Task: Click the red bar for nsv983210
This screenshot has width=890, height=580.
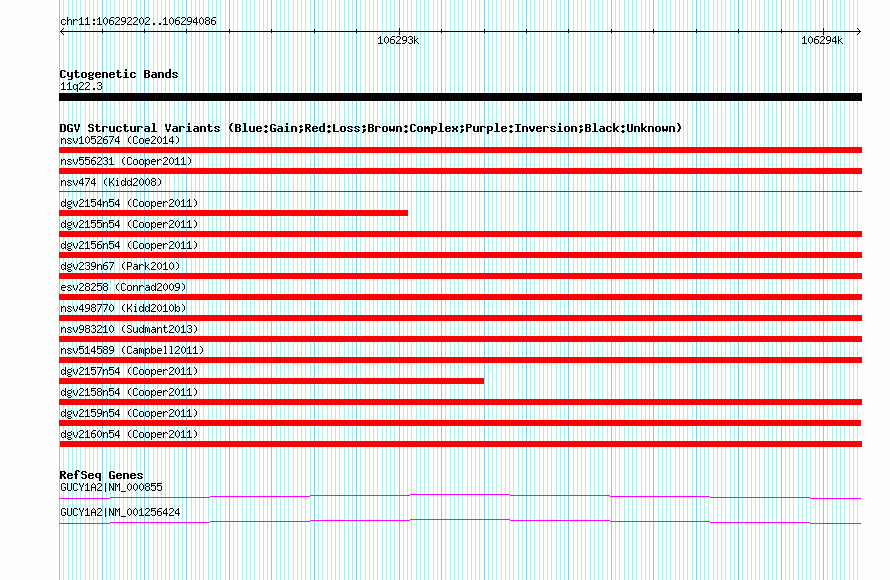Action: click(x=460, y=339)
